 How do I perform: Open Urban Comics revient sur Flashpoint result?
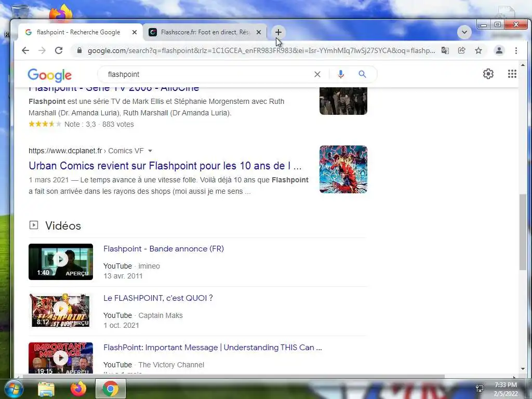click(x=165, y=166)
